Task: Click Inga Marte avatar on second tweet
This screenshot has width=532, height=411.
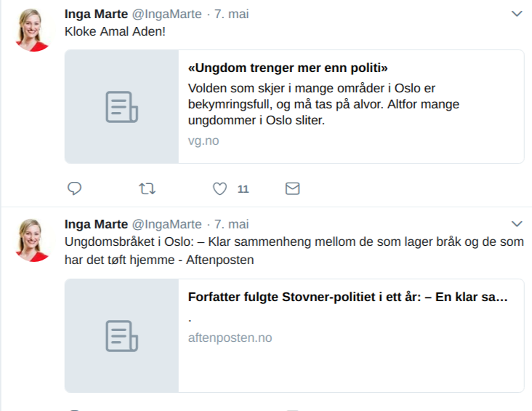Action: point(32,240)
